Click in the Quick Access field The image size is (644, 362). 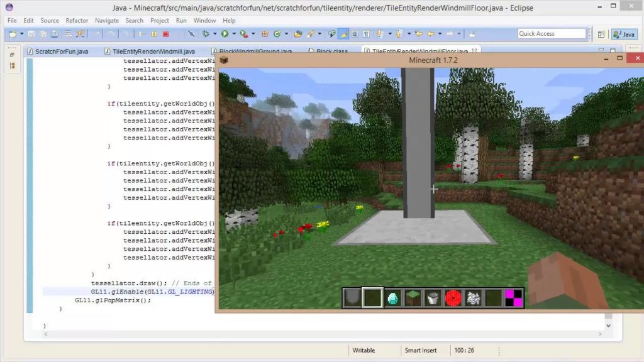(552, 34)
